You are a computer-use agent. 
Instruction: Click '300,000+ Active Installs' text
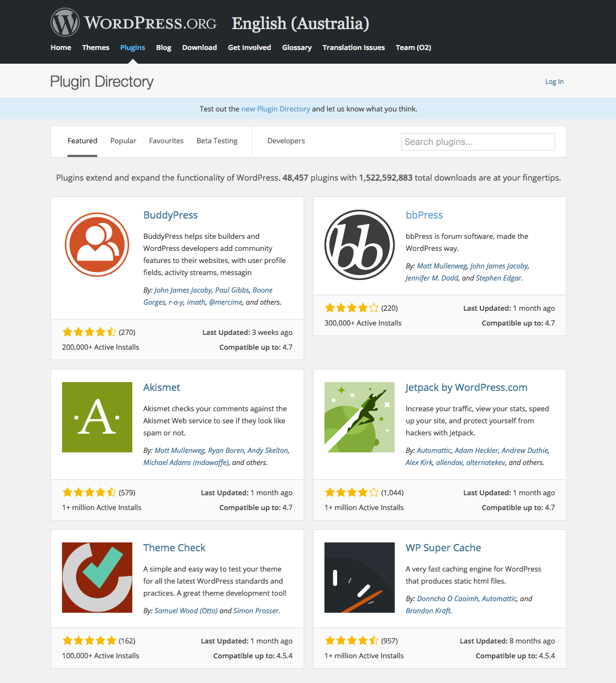[x=363, y=323]
